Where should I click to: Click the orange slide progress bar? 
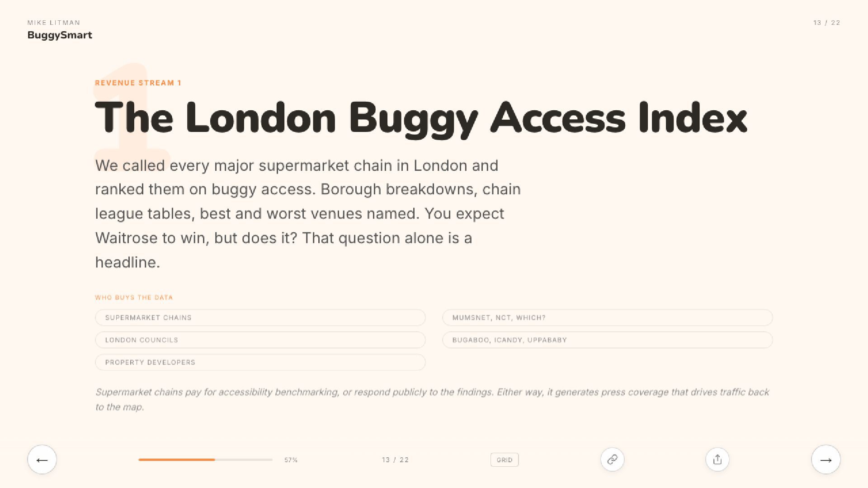point(205,460)
